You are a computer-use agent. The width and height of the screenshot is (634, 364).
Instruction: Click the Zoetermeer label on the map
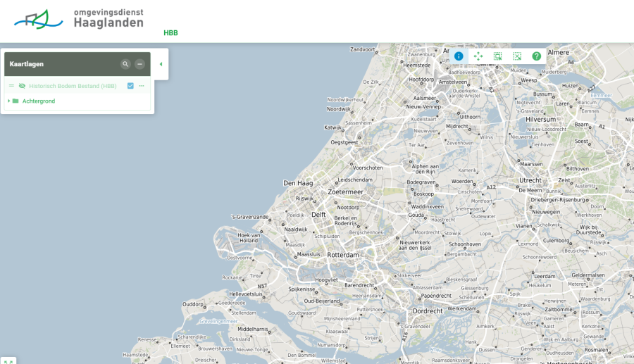click(346, 192)
